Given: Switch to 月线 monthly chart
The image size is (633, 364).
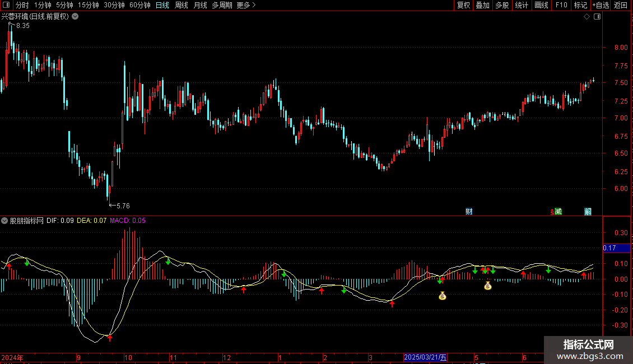Looking at the screenshot, I should coord(200,5).
